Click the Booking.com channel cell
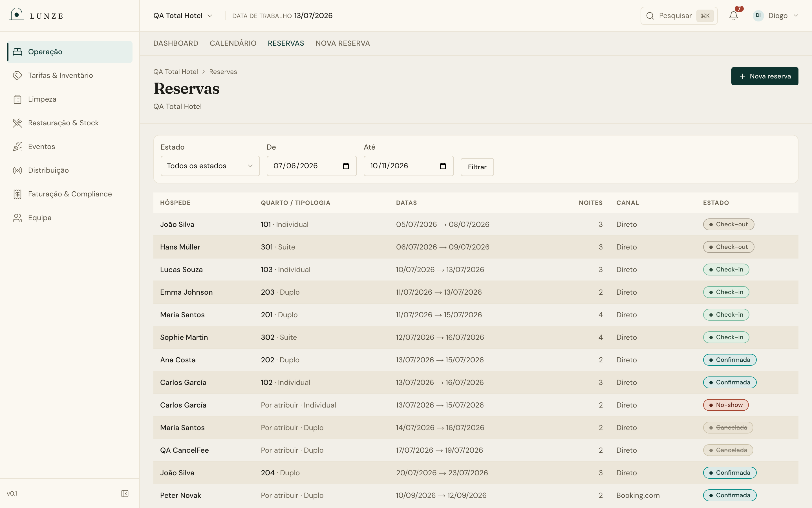This screenshot has height=508, width=812. (638, 495)
